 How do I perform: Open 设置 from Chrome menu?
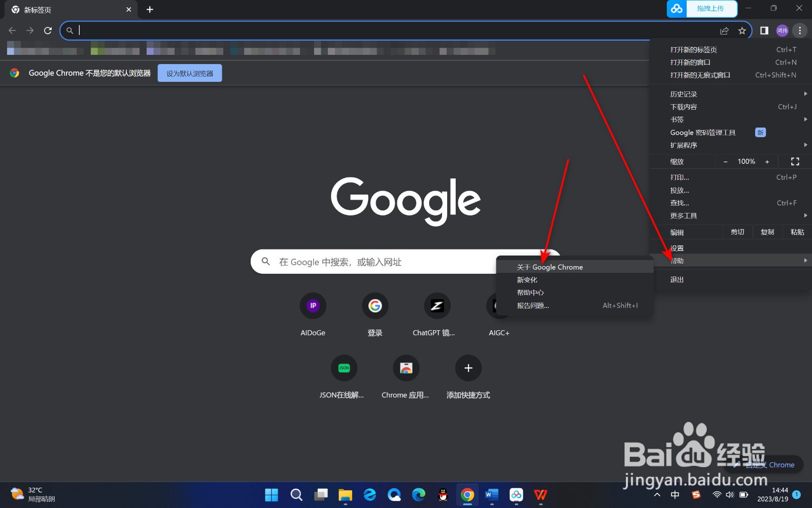point(731,248)
